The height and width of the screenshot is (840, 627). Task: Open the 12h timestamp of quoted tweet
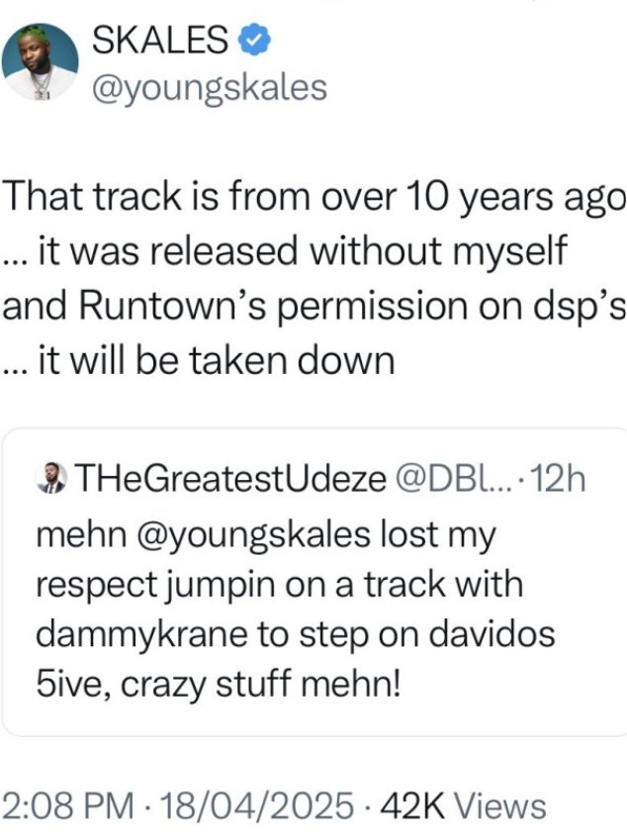(x=559, y=481)
